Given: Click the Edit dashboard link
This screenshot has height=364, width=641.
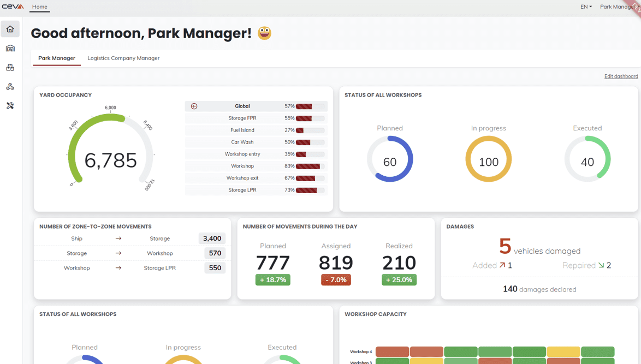Looking at the screenshot, I should click(x=621, y=76).
